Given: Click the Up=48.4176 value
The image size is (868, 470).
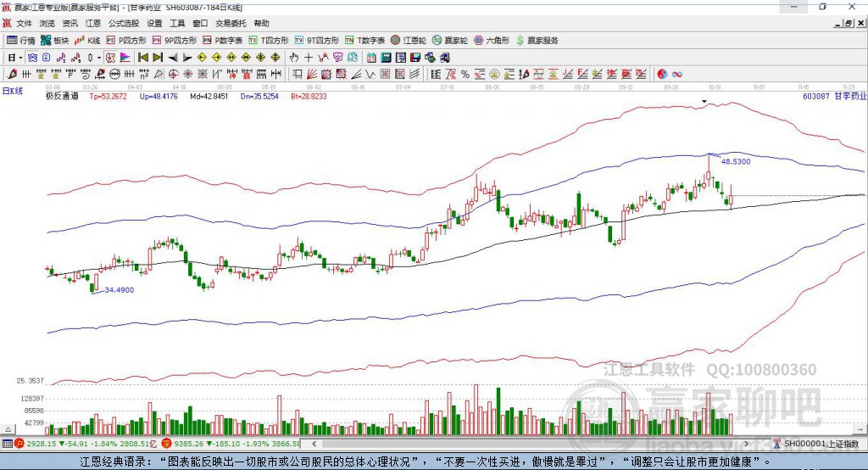Looking at the screenshot, I should click(x=159, y=96).
